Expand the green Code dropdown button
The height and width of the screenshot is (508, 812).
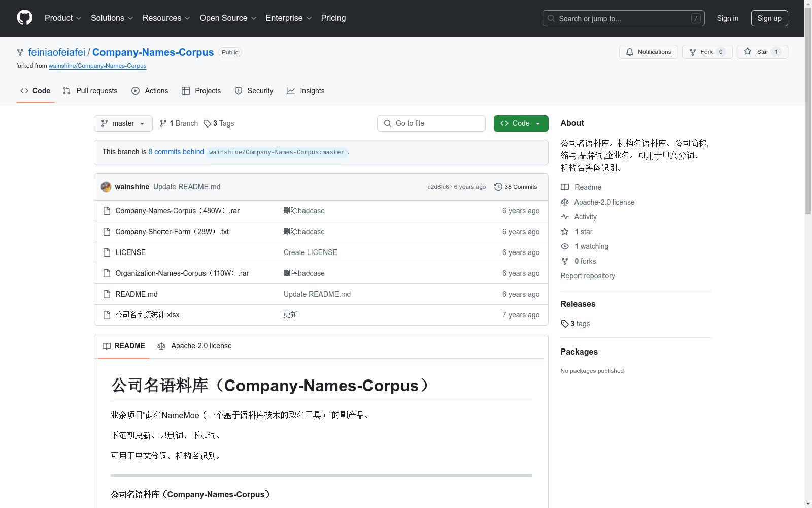point(521,123)
